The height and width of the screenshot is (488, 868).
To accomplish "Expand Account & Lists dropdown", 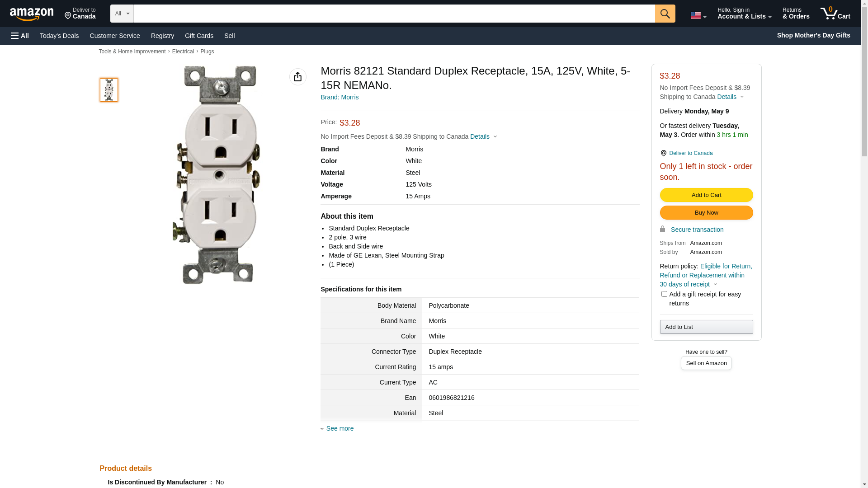I will pos(744,14).
